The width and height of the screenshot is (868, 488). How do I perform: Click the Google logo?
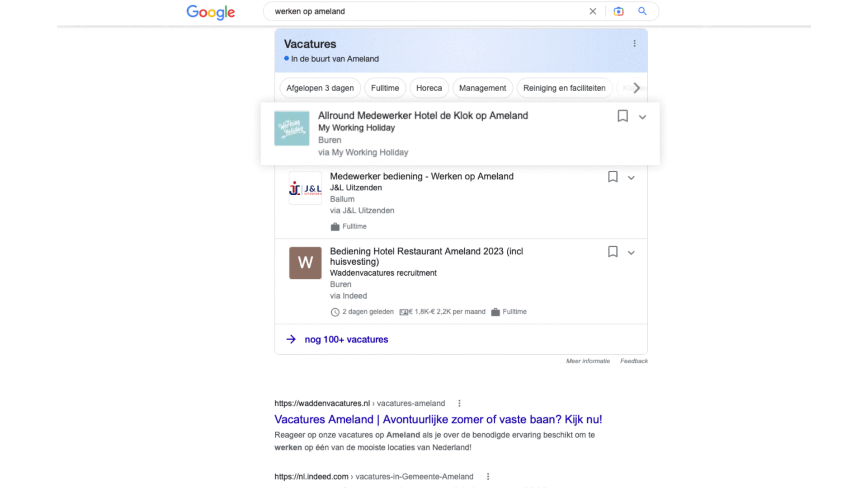pyautogui.click(x=211, y=12)
